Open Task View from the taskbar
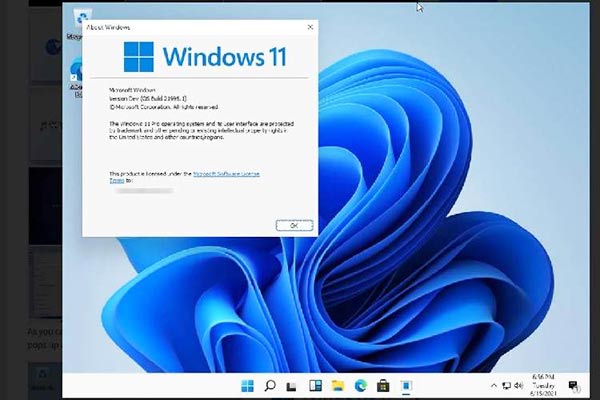Image resolution: width=600 pixels, height=400 pixels. (292, 385)
